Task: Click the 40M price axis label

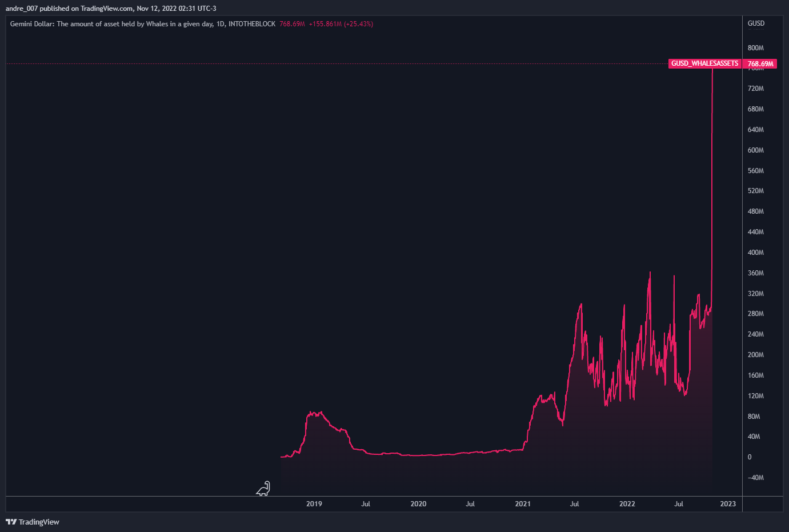Action: tap(754, 437)
